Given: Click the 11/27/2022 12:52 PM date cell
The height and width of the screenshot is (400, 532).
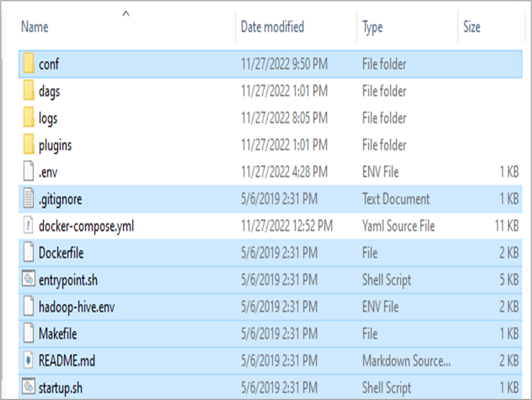Looking at the screenshot, I should tap(287, 226).
